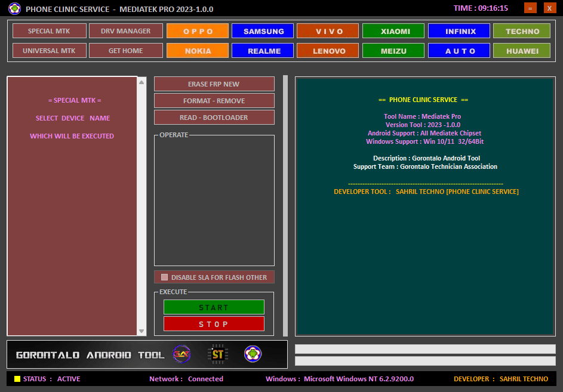Enable DISABLE SLA FOR FLASH OTHER

click(164, 276)
